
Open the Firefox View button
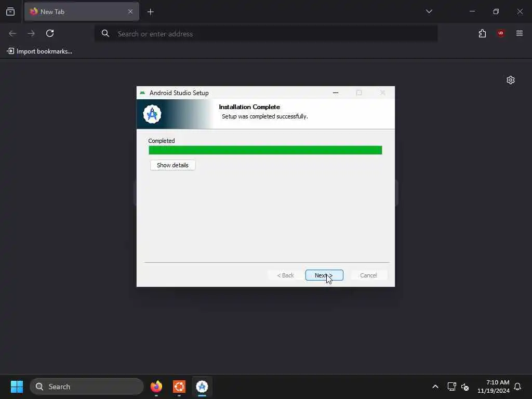pos(10,11)
